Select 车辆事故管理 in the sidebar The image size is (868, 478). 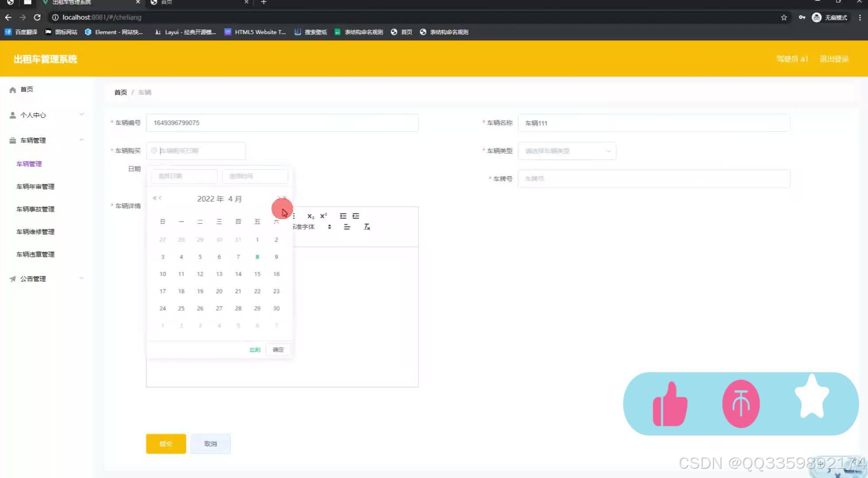point(35,209)
